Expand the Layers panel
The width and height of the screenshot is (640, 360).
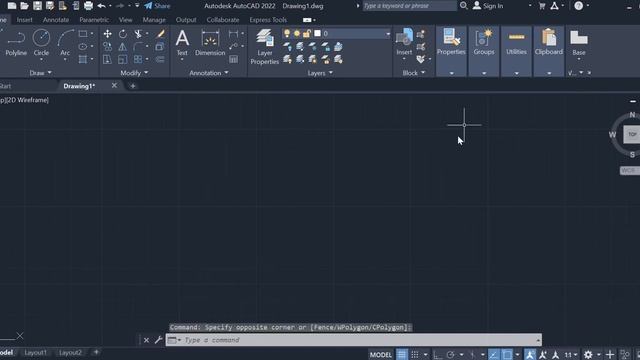coord(320,73)
